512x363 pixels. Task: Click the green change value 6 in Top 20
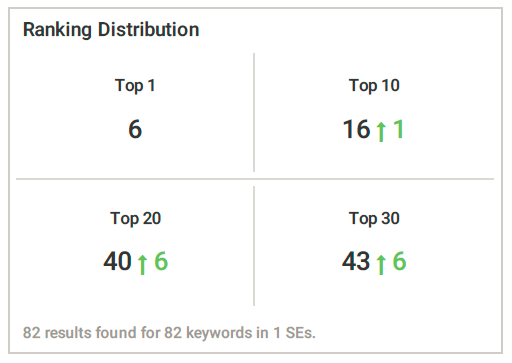coord(161,261)
